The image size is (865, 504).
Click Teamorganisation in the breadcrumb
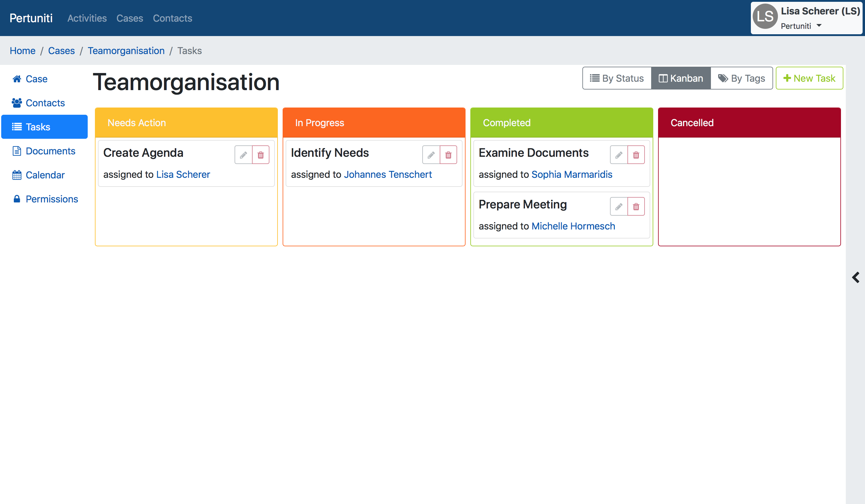(126, 50)
